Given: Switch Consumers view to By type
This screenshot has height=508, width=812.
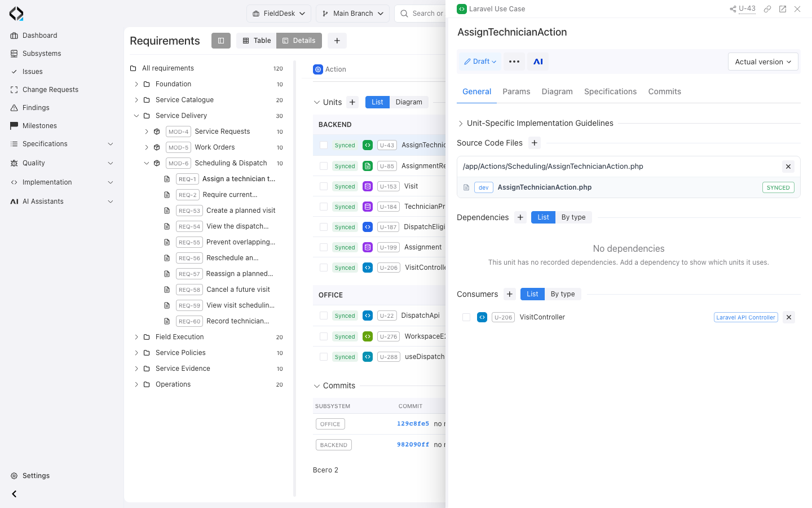Looking at the screenshot, I should (563, 294).
